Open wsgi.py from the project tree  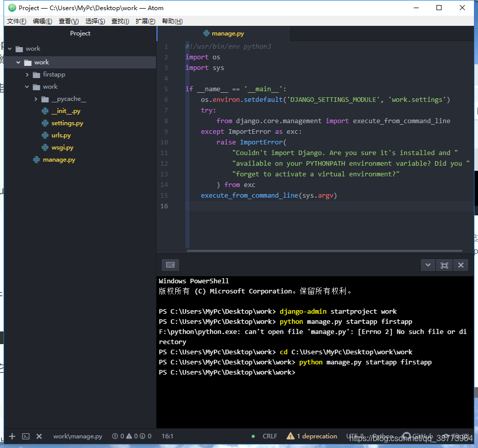click(x=62, y=147)
